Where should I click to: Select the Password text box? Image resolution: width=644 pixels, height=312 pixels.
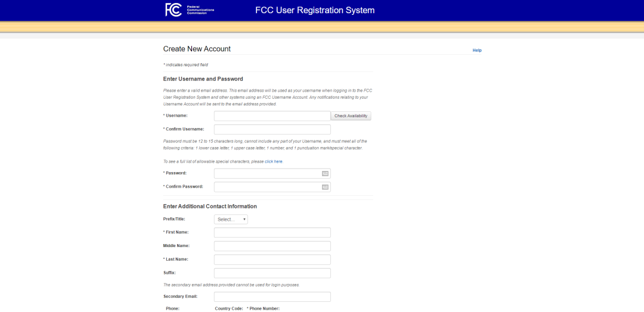[x=267, y=173]
